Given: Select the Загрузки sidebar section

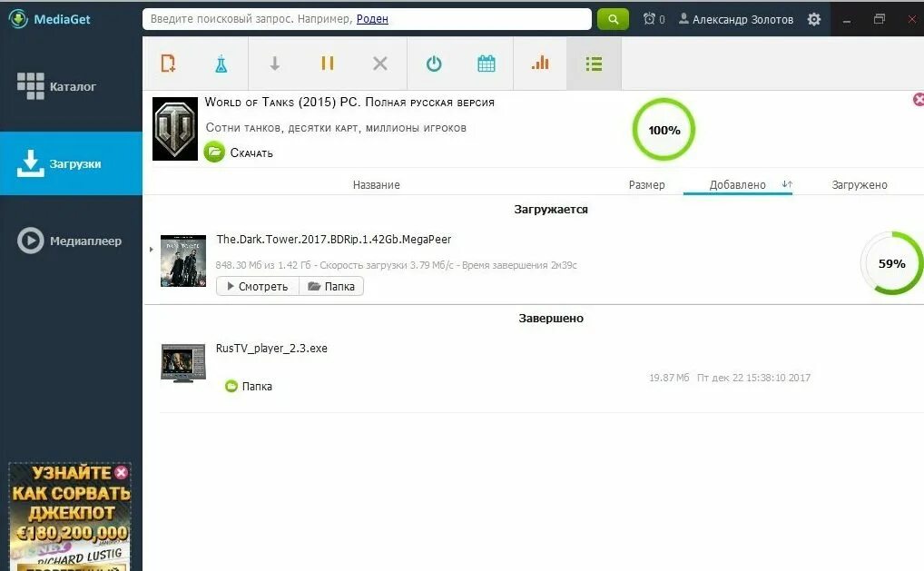Looking at the screenshot, I should click(71, 163).
